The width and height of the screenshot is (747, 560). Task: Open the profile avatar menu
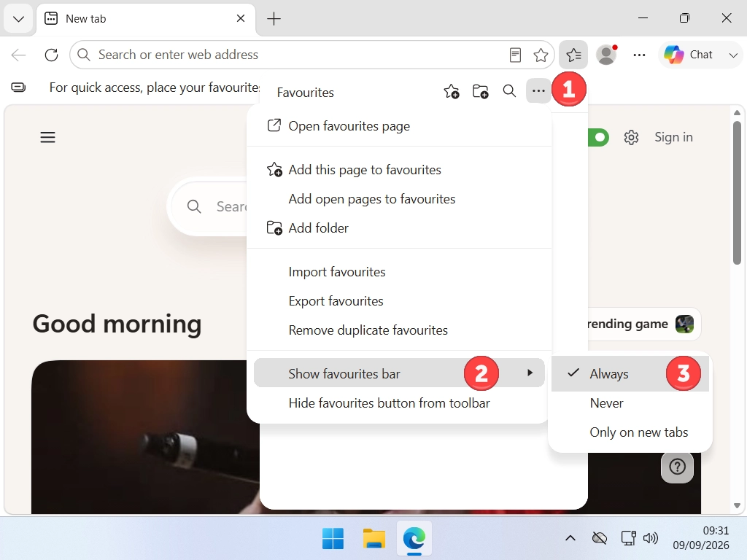(x=607, y=55)
